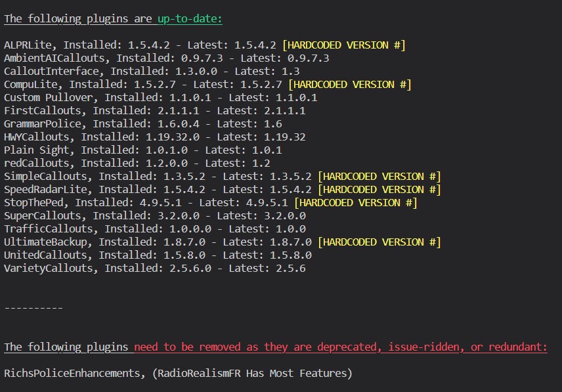Click the green "up-to-date:" heading text
Screen dimensions: 562x392
[190, 19]
